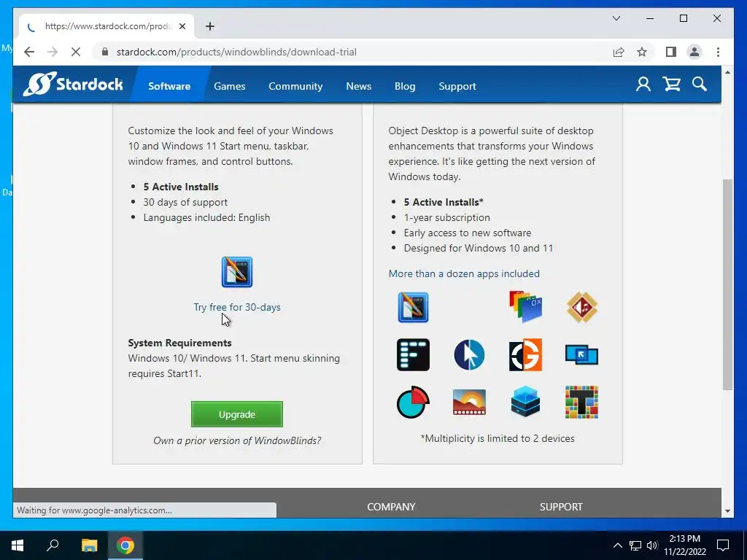This screenshot has width=747, height=560.
Task: Click the share this page icon
Action: click(x=619, y=52)
